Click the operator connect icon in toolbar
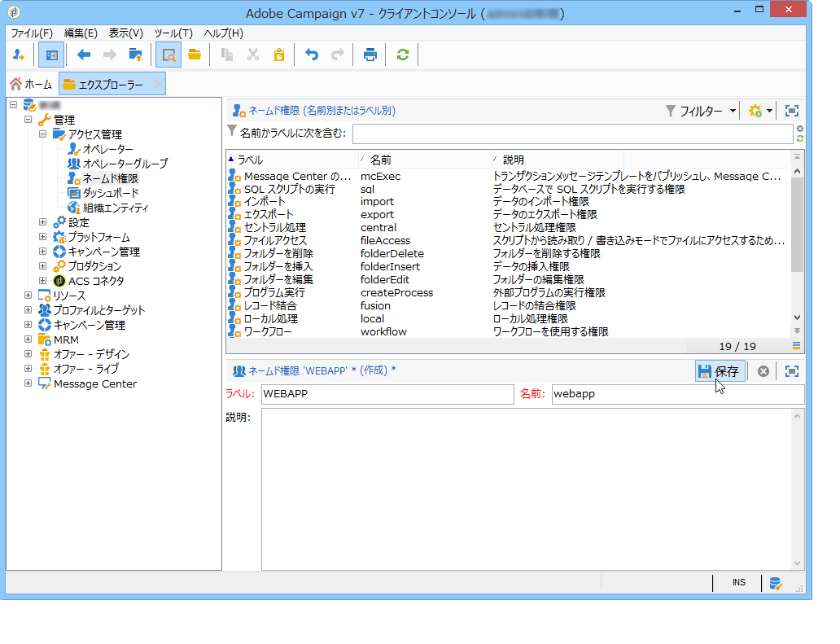The width and height of the screenshot is (840, 644). [20, 55]
